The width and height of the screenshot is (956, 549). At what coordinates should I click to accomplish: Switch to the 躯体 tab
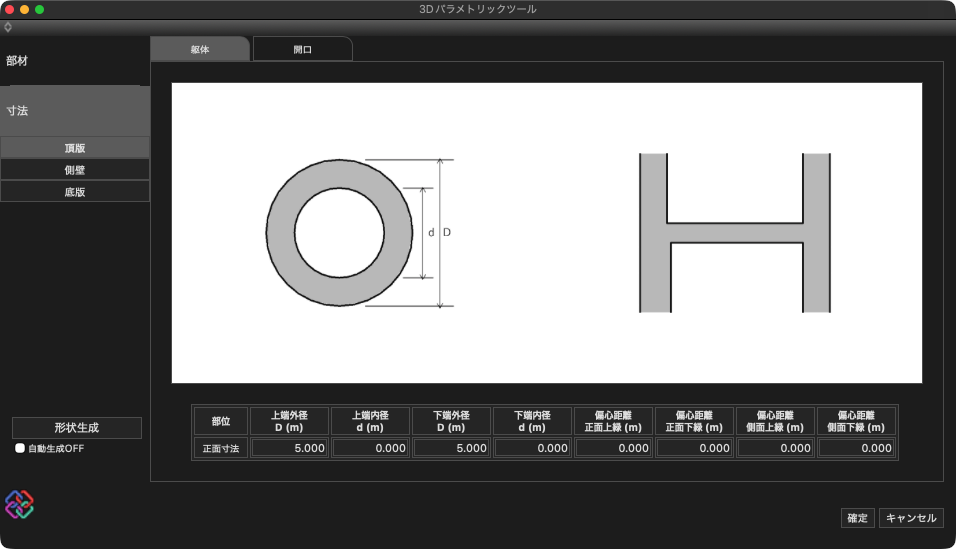199,49
